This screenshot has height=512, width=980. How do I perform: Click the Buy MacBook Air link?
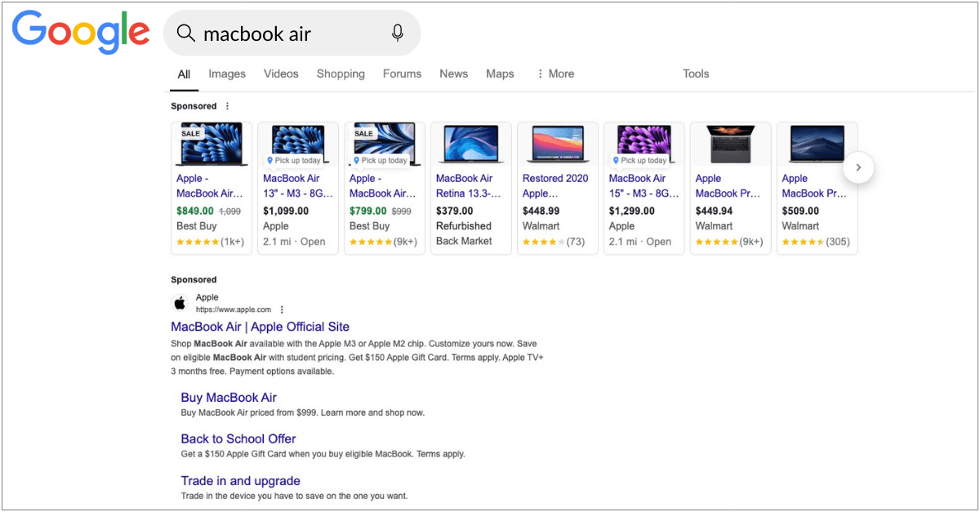[x=229, y=398]
